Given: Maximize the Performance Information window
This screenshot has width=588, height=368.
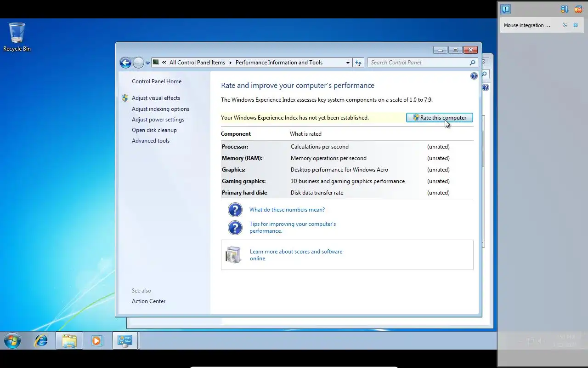Looking at the screenshot, I should pos(455,50).
